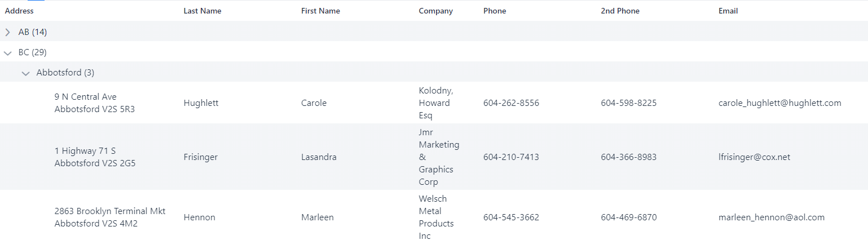Viewport: 868px width, 240px height.
Task: Expand the AB (14) group chevron
Action: pos(8,32)
